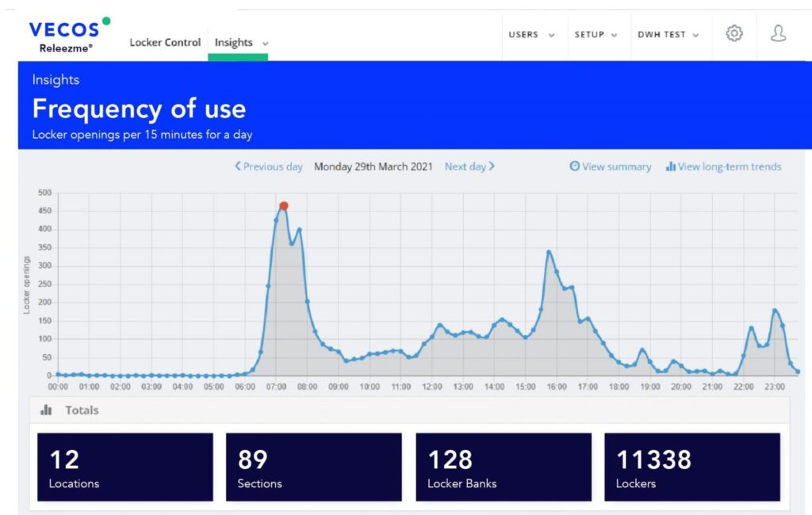Open the View long-term trends link

coord(729,166)
